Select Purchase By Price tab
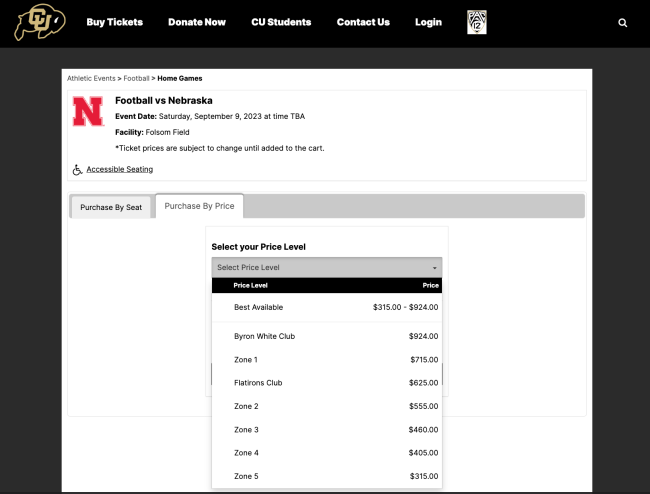The width and height of the screenshot is (650, 494). (199, 206)
